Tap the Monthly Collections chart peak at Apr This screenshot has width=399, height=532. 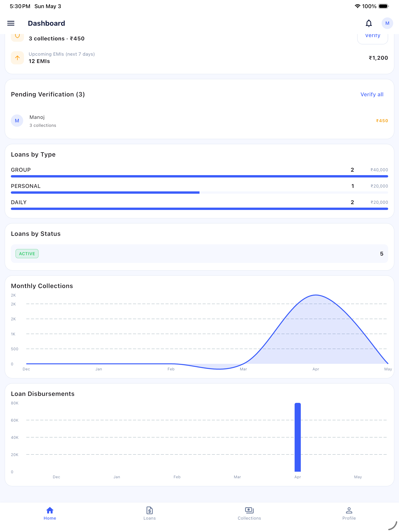315,295
